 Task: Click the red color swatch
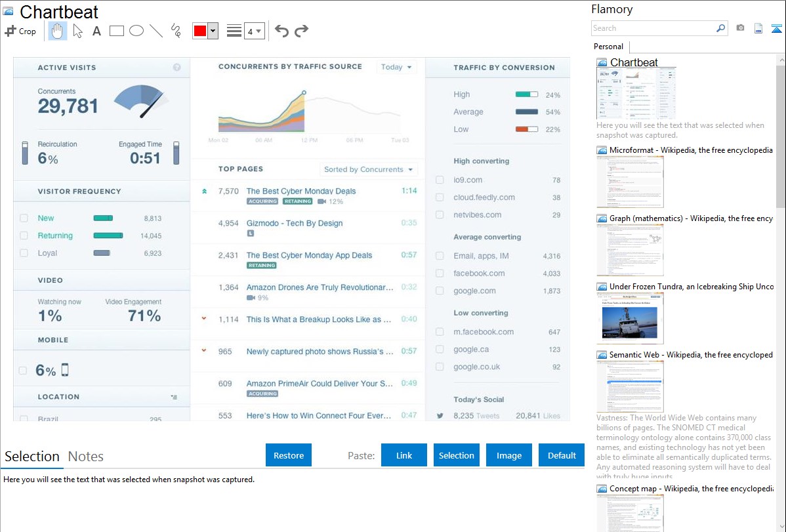pyautogui.click(x=200, y=31)
